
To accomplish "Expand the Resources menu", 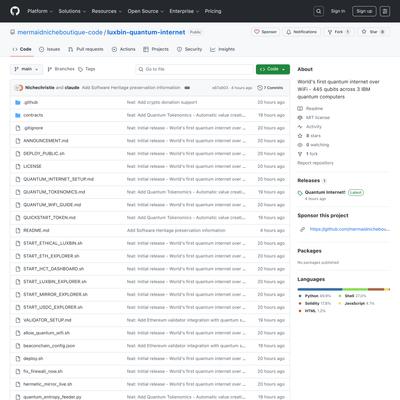I will 107,11.
